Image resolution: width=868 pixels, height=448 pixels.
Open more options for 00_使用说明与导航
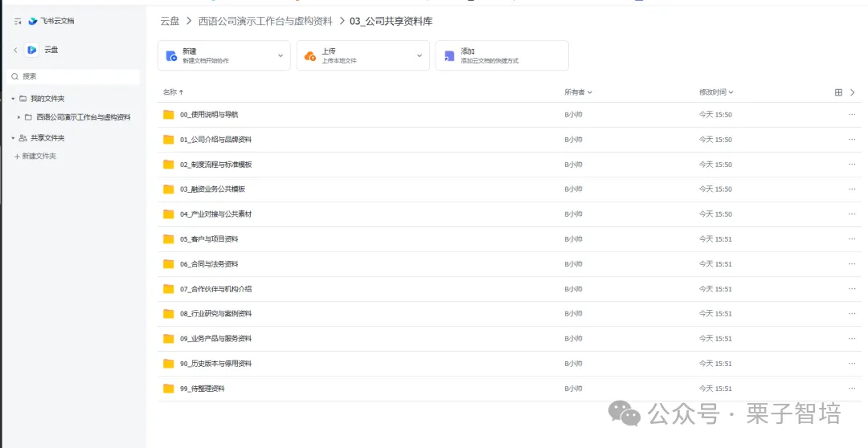(x=852, y=115)
